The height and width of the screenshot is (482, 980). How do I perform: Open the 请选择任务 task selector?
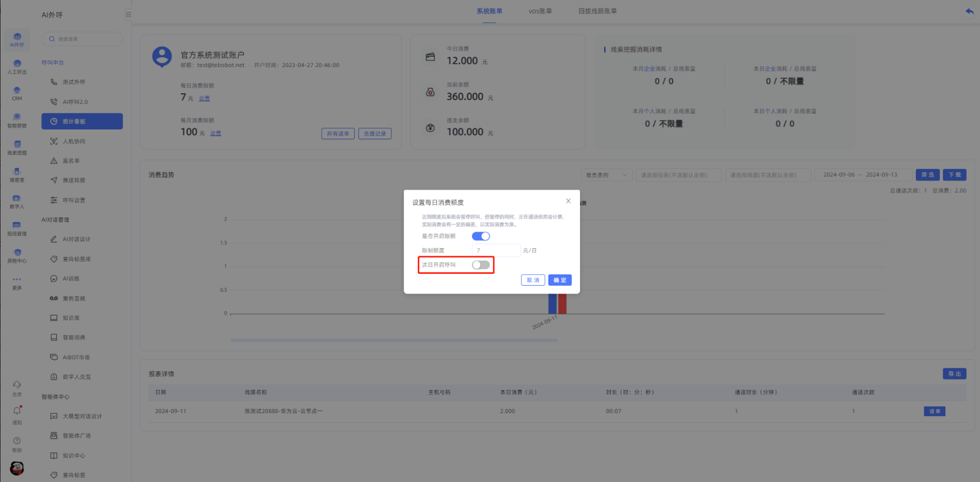click(x=678, y=175)
